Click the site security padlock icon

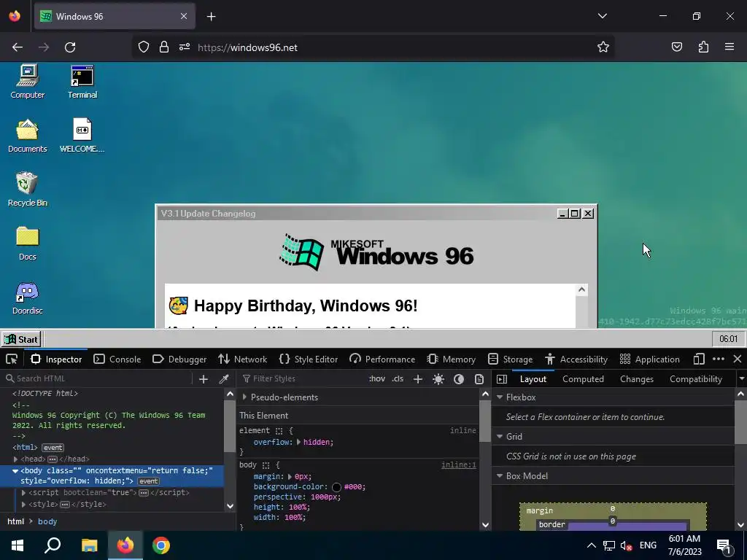coord(164,47)
